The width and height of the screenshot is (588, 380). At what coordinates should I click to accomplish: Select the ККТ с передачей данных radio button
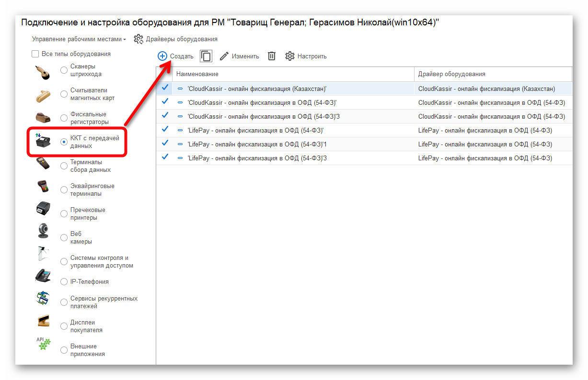point(64,142)
